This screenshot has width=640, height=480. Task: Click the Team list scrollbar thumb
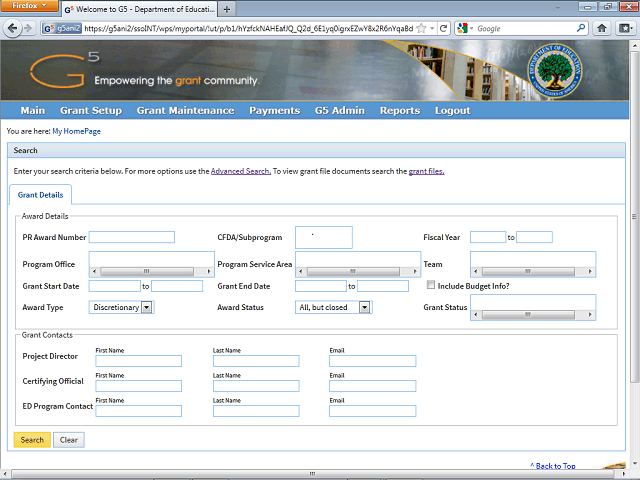pyautogui.click(x=528, y=271)
